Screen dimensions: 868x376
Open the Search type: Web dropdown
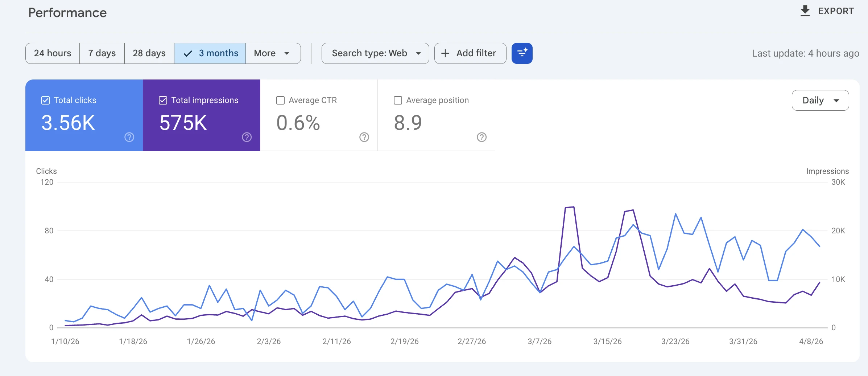point(375,53)
